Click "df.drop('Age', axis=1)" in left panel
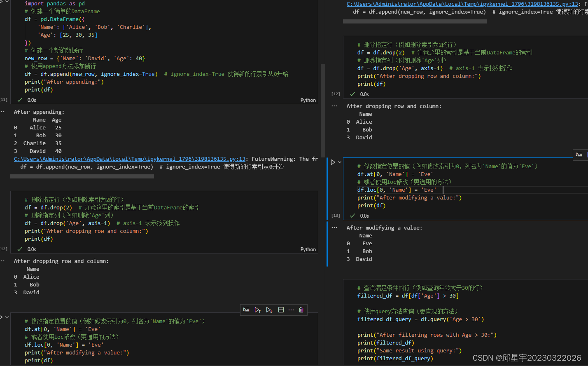This screenshot has height=366, width=588. tap(75, 223)
